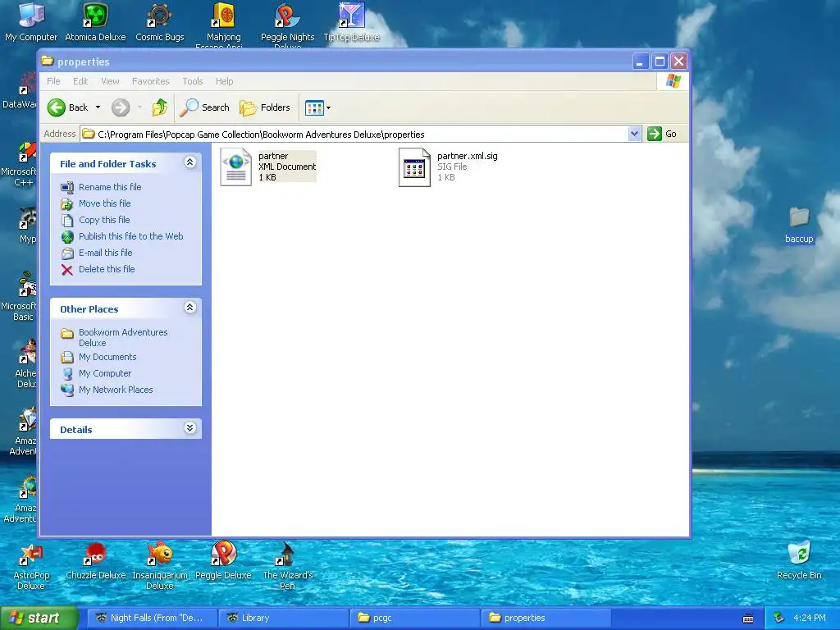The image size is (840, 630).
Task: Click the Go button
Action: click(662, 134)
